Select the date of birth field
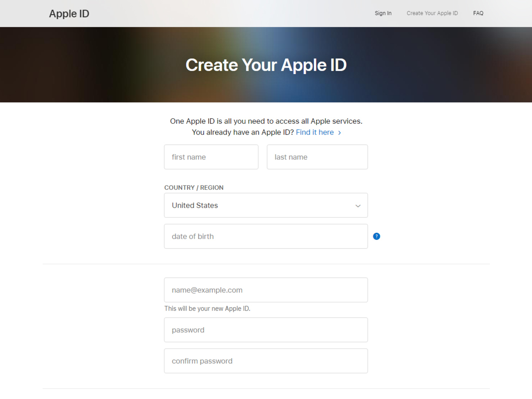Screen dimensions: 532x399 (266, 236)
